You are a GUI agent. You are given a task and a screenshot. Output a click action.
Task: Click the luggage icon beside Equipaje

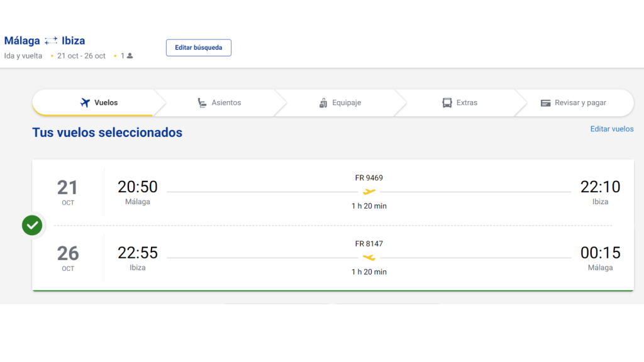click(323, 102)
